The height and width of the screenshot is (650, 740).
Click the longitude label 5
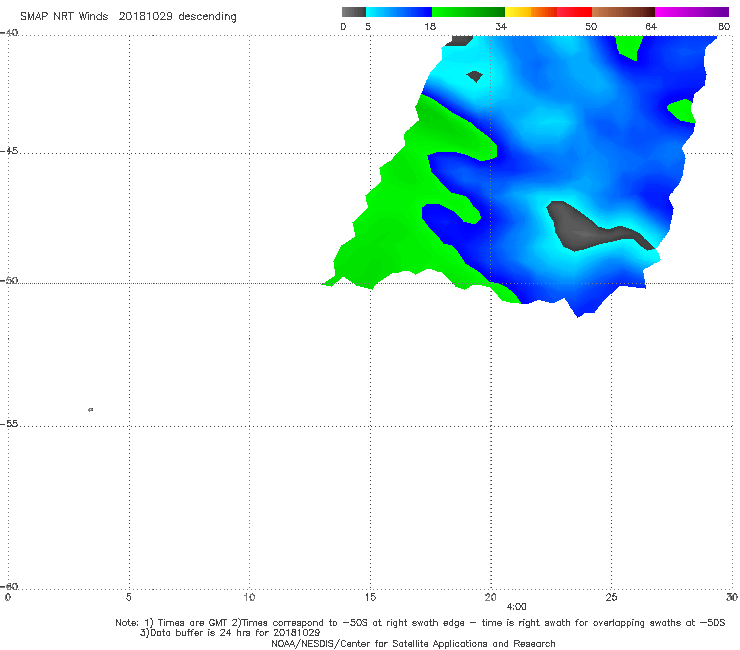pos(128,597)
